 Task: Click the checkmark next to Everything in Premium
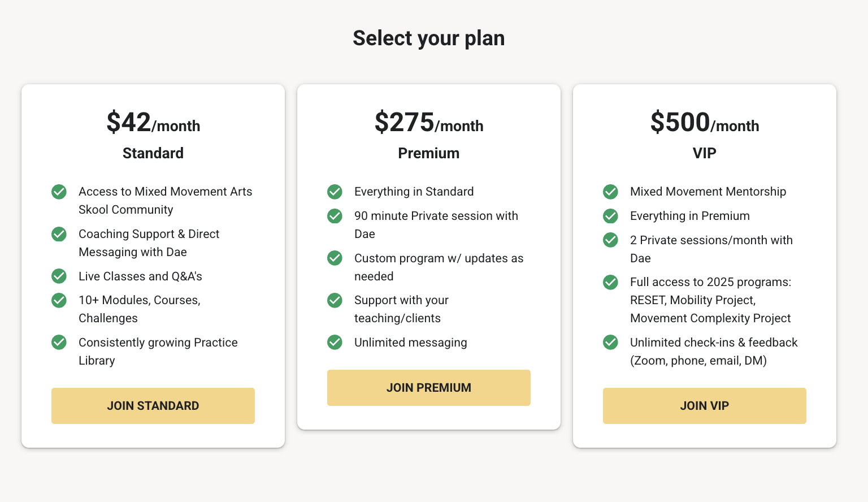[x=611, y=216]
